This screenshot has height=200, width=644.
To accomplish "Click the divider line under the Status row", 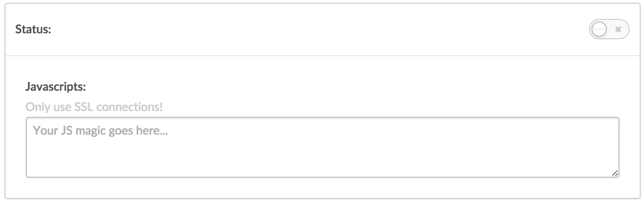I will [322, 56].
